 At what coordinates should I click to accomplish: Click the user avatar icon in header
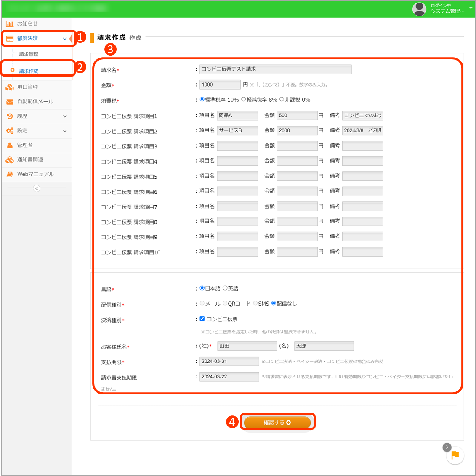(x=419, y=8)
